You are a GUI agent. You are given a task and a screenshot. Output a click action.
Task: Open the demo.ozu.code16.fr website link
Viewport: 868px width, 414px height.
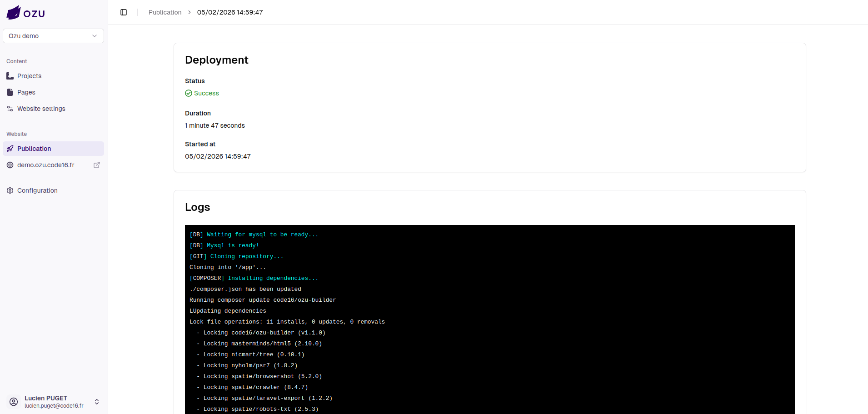46,165
